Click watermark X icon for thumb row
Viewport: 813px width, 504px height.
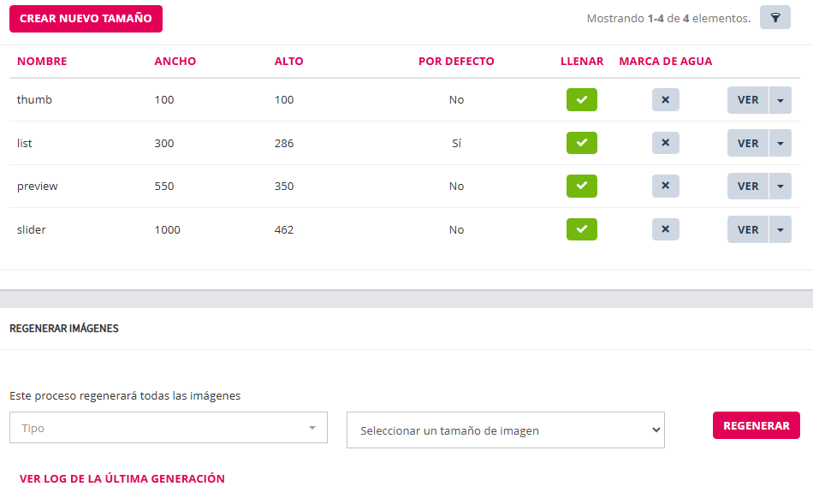(x=665, y=100)
